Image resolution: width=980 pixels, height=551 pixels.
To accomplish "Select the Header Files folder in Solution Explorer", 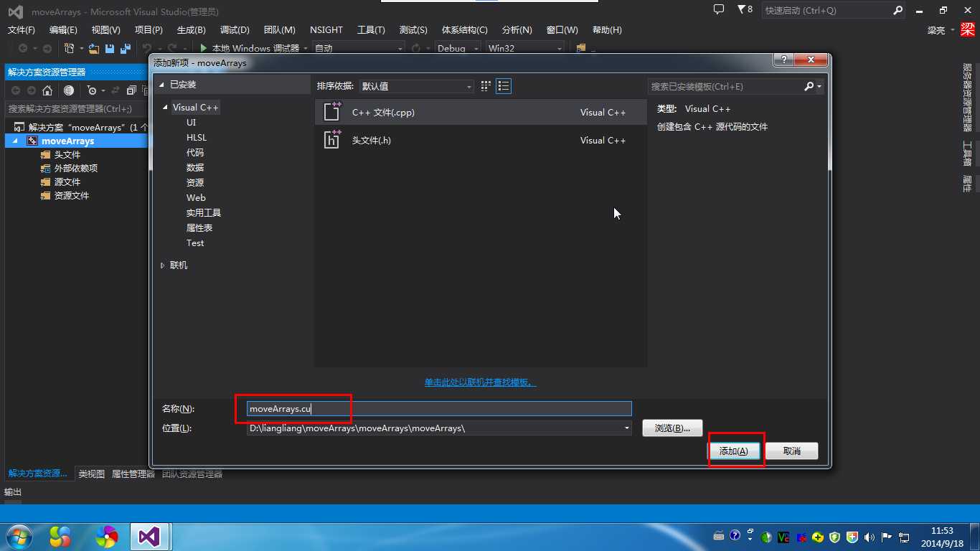I will pos(67,155).
